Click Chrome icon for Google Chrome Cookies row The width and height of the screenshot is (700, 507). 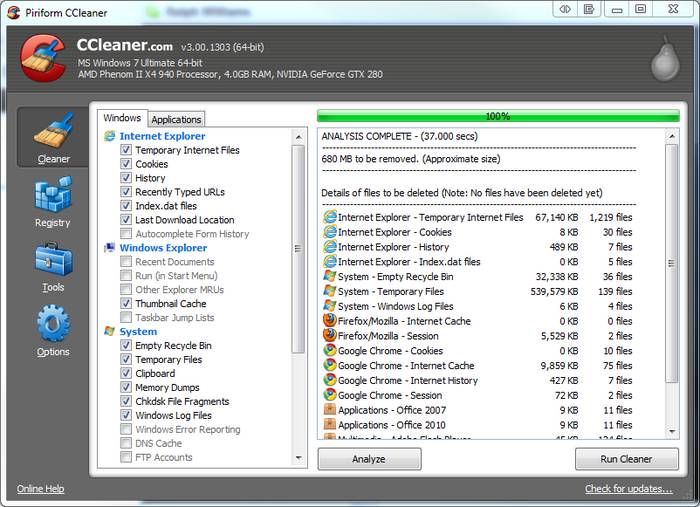[x=330, y=351]
